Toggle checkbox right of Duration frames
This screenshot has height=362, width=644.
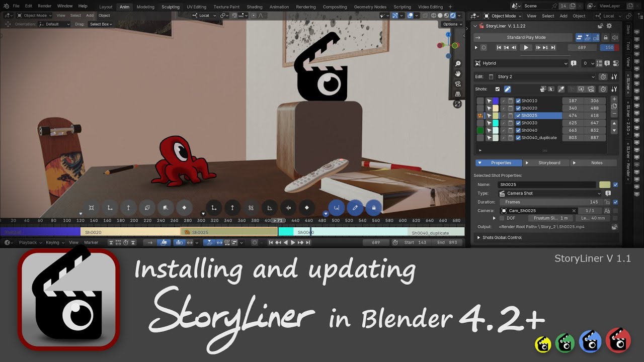pyautogui.click(x=615, y=202)
